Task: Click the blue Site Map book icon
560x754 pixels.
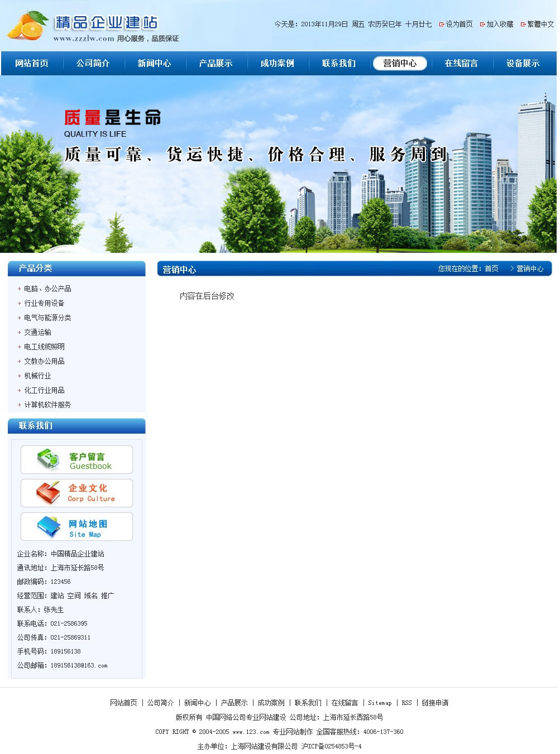Action: pos(48,526)
